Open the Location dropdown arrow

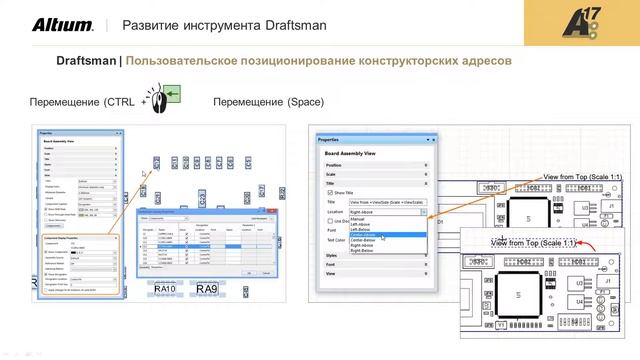click(424, 212)
